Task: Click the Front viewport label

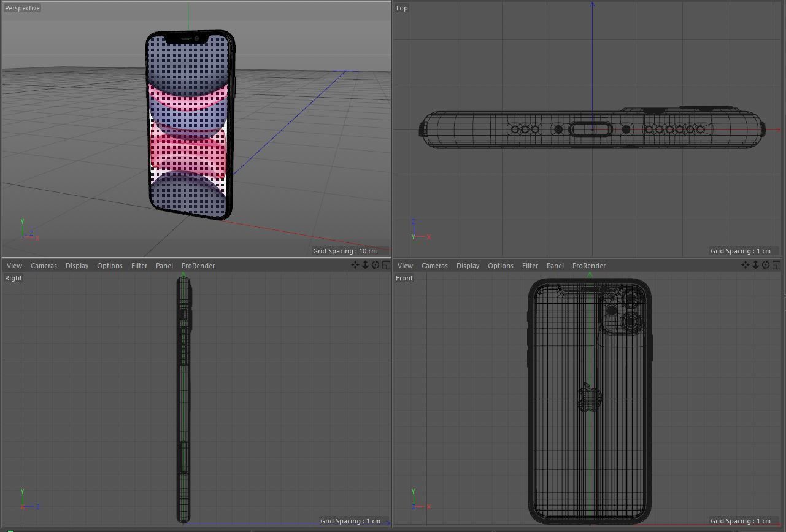Action: pos(404,278)
